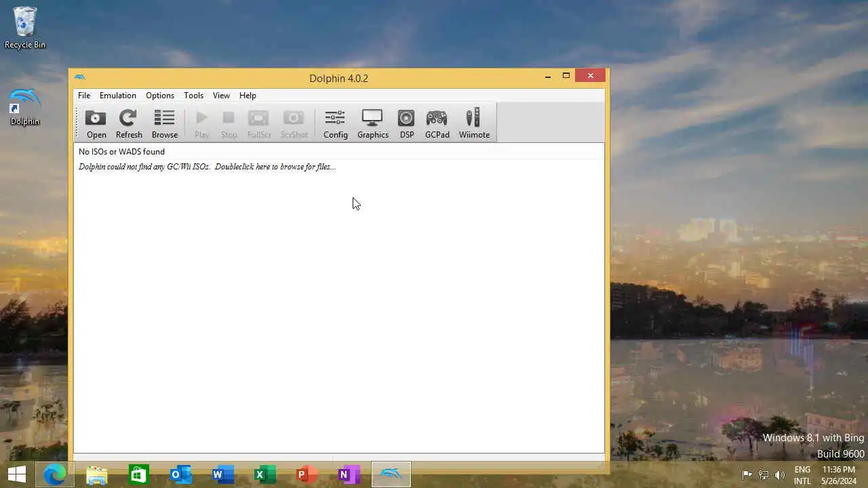Open GCPad controller settings
Viewport: 868px width, 488px height.
click(437, 124)
